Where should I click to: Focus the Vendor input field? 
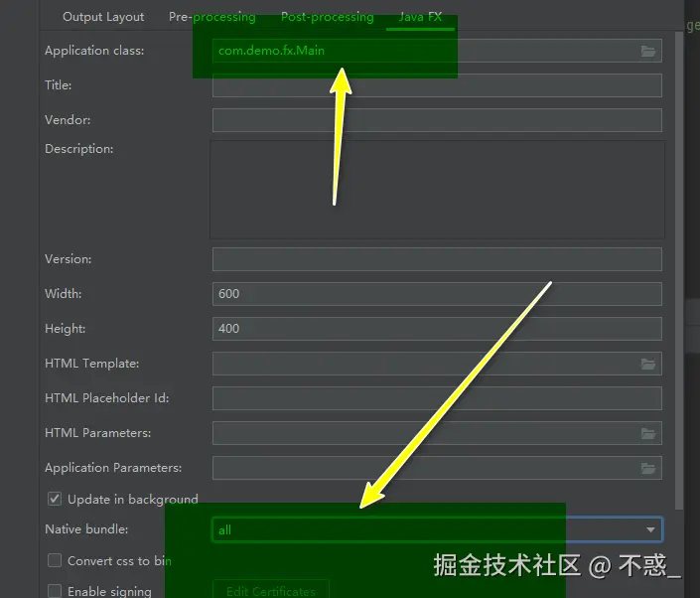pyautogui.click(x=437, y=120)
